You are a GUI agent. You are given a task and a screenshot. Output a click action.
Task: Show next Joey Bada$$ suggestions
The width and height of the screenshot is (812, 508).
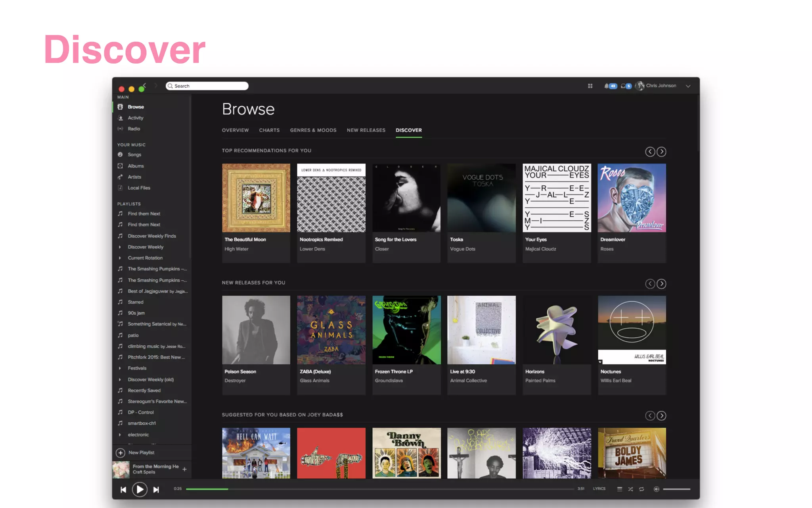point(661,416)
